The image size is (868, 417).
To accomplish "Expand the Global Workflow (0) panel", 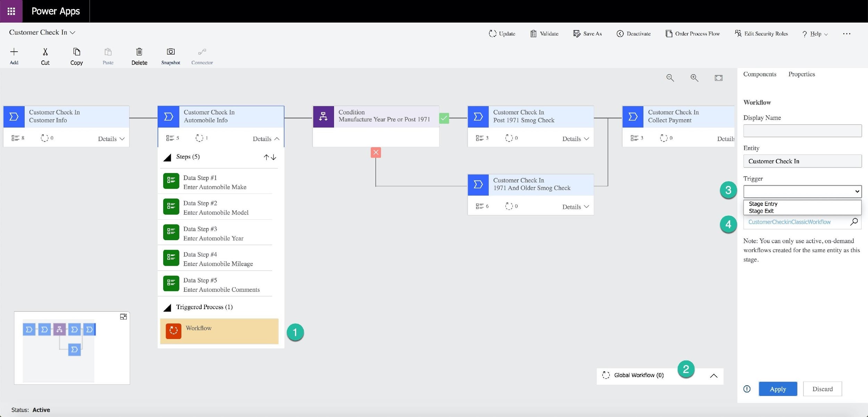I will (x=713, y=376).
